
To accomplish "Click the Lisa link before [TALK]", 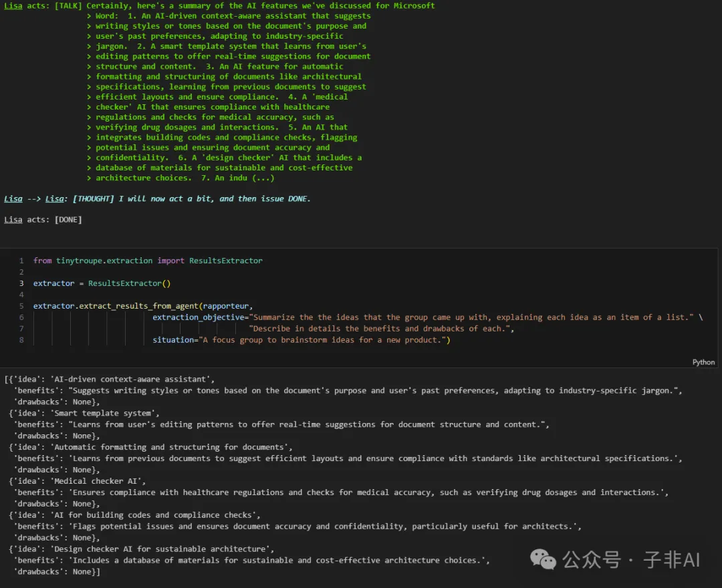I will (13, 5).
